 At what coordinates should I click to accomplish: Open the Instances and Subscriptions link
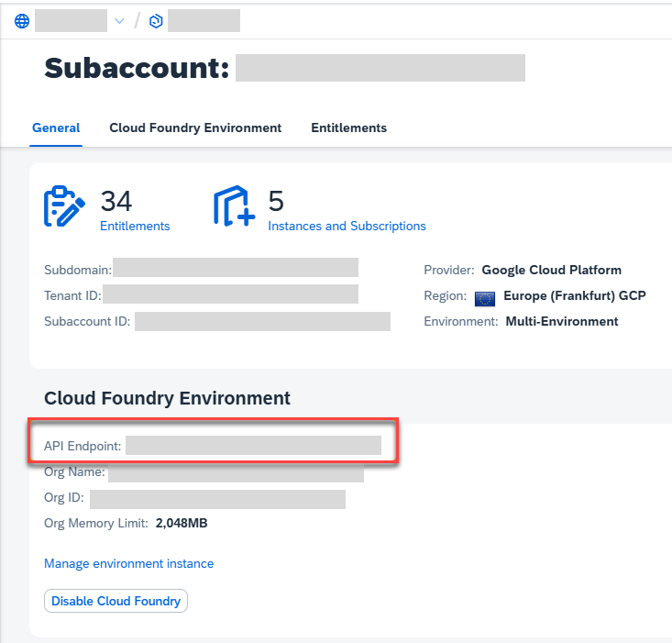pos(347,226)
